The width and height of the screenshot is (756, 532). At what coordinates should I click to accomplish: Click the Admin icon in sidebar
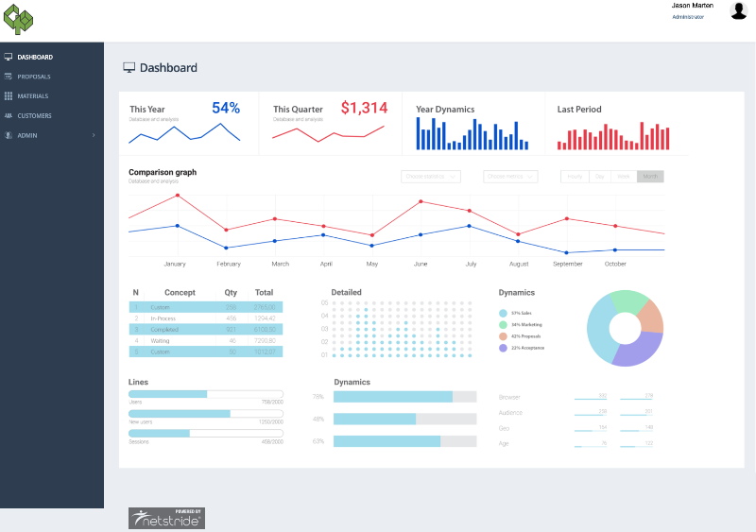(x=9, y=135)
